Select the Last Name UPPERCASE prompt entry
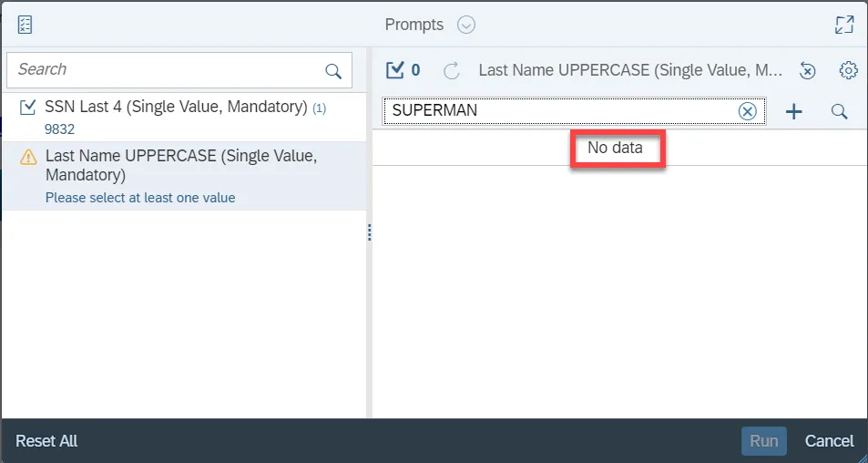The image size is (868, 463). coord(182,165)
